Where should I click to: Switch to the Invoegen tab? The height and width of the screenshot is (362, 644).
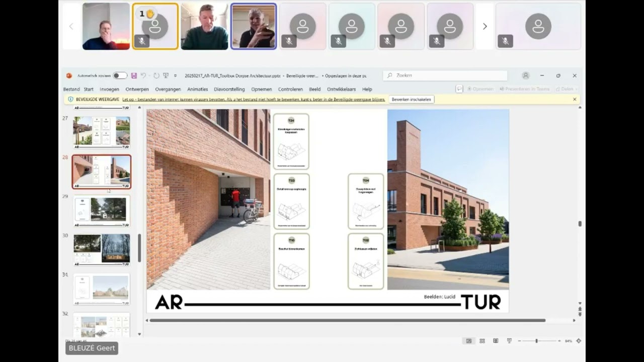109,89
